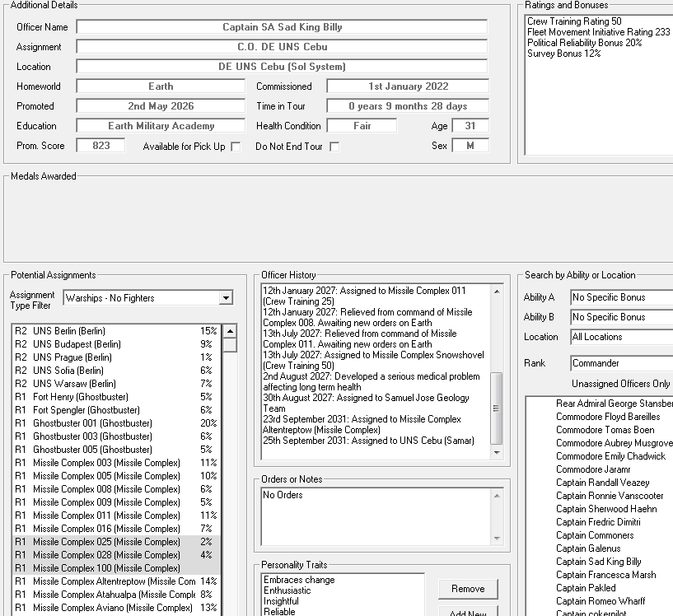This screenshot has height=616, width=673.
Task: Click the Orders or Notes text box
Action: [x=376, y=517]
